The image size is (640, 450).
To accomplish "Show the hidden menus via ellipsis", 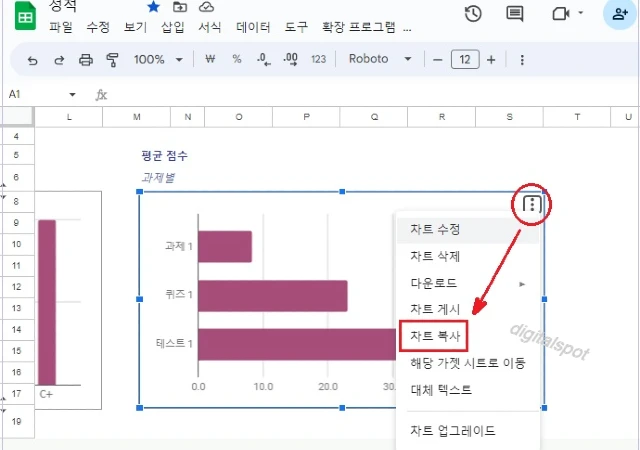I will coord(407,29).
